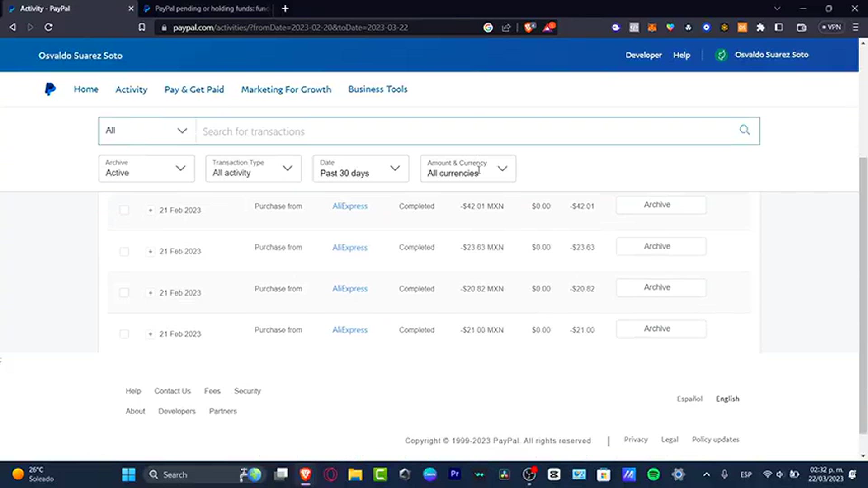Open the Transaction Type dropdown
Screen dimensions: 868x488
click(253, 168)
